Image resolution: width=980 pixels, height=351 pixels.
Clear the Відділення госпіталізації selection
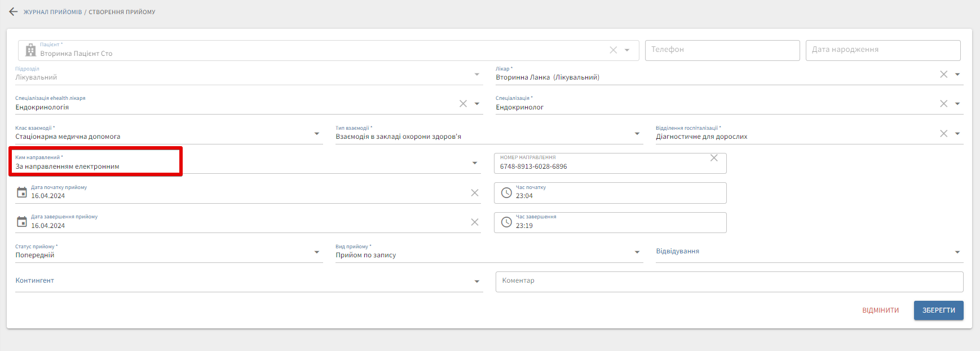click(943, 134)
